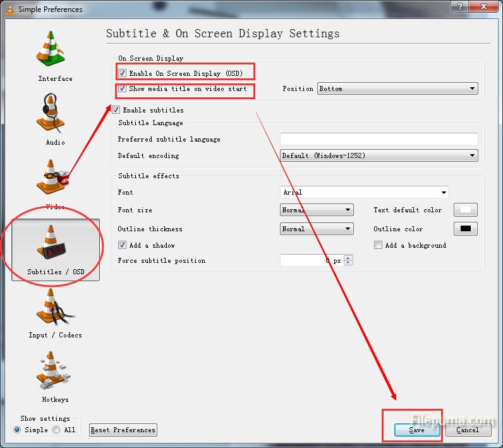Open the Interface preferences category
Viewport: 503px width, 448px height.
click(x=55, y=57)
